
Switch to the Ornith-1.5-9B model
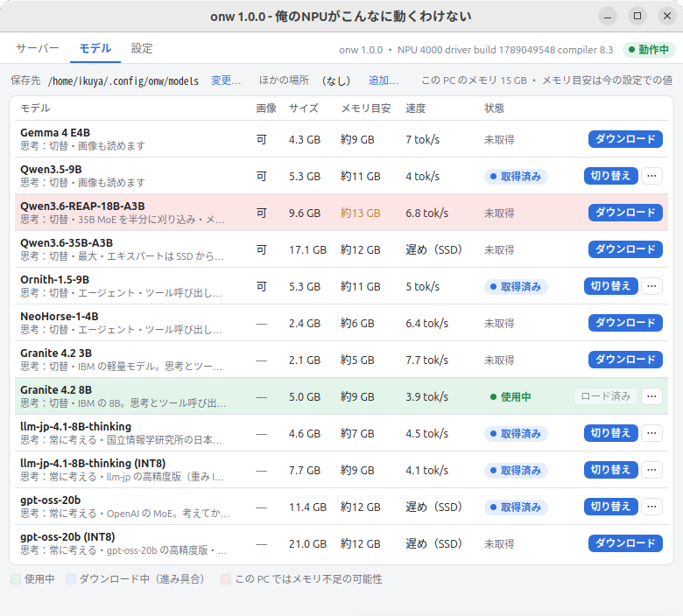coord(610,286)
